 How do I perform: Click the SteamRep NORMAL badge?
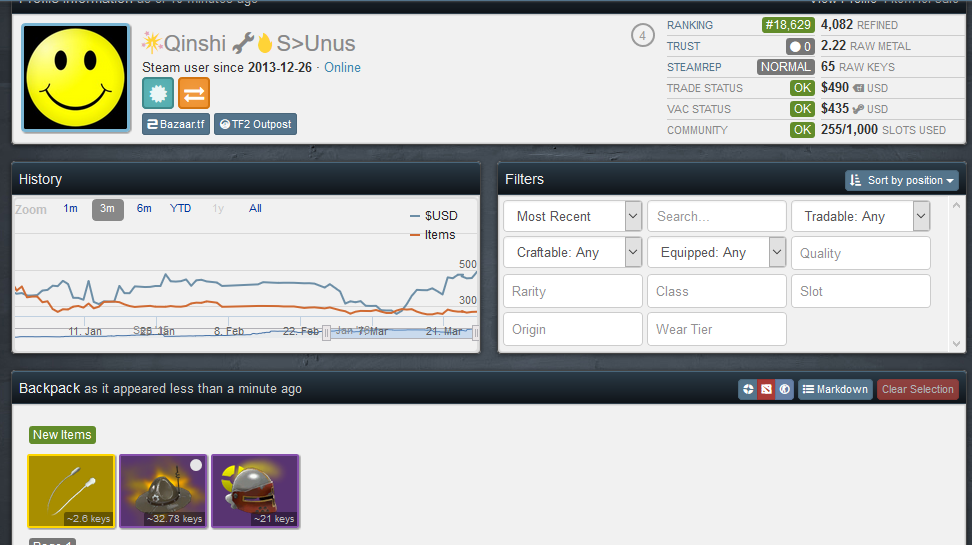point(785,67)
